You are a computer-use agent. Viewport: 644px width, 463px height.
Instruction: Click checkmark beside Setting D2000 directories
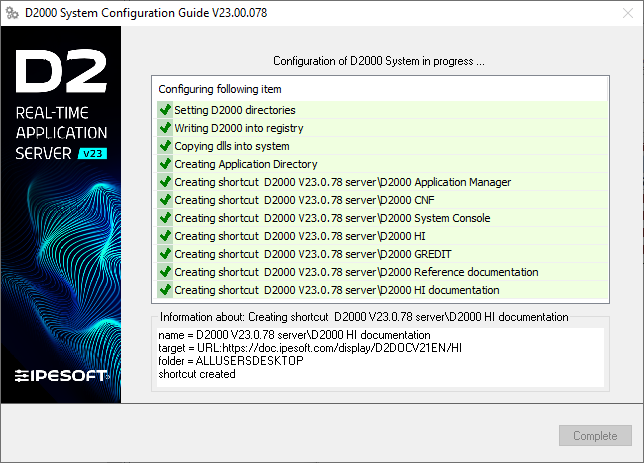(x=165, y=110)
